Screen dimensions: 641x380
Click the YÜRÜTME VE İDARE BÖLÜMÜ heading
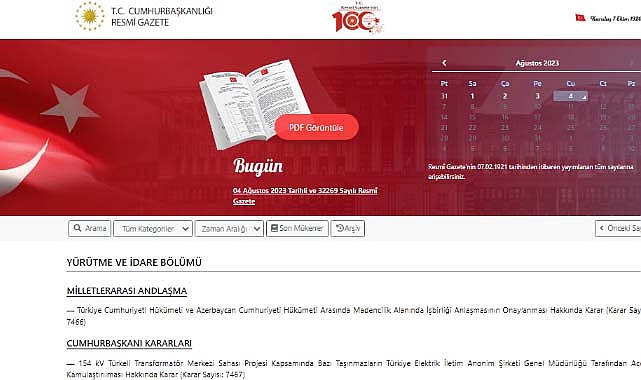click(134, 262)
